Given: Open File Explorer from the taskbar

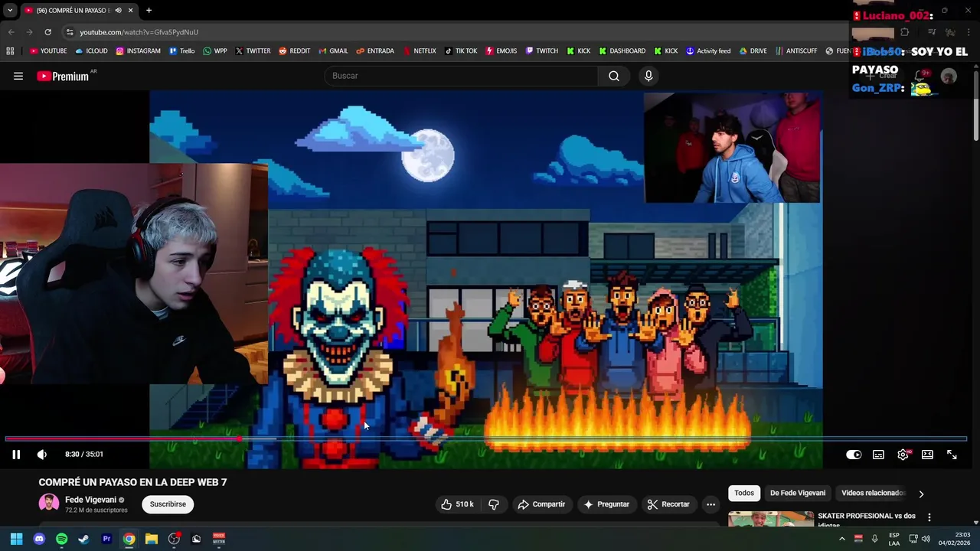Looking at the screenshot, I should (x=152, y=539).
